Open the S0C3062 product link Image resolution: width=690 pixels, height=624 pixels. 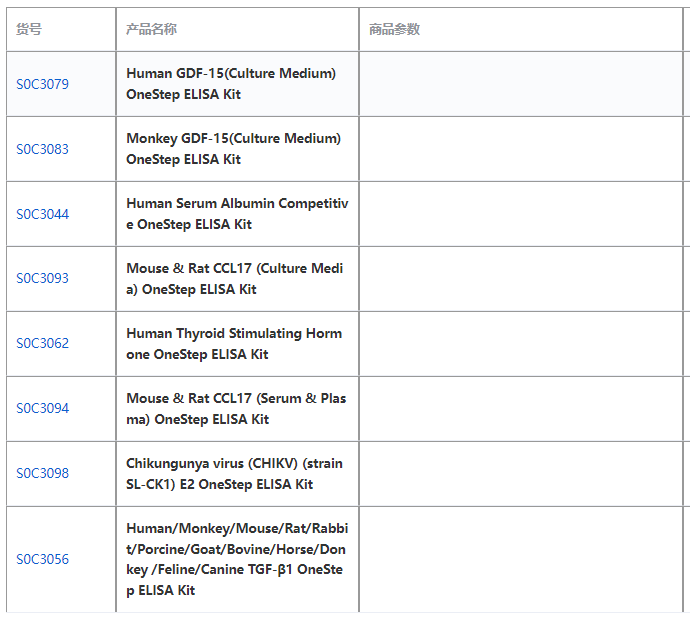(x=42, y=343)
